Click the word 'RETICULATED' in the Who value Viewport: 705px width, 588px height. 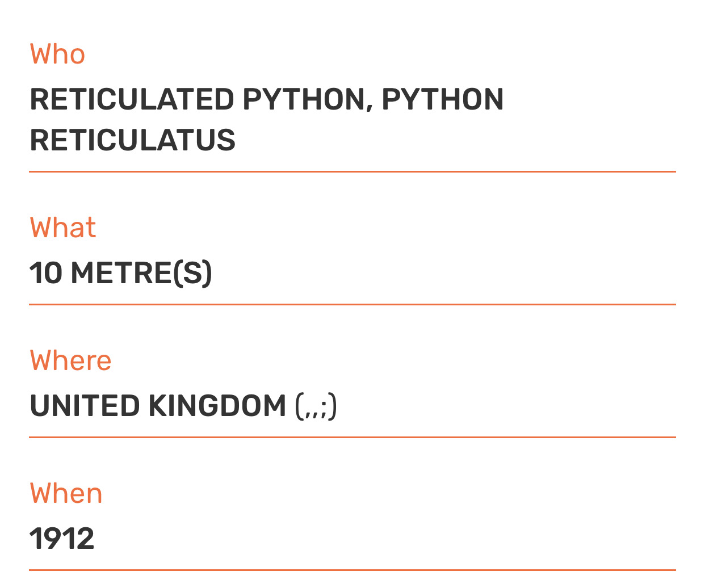(132, 99)
